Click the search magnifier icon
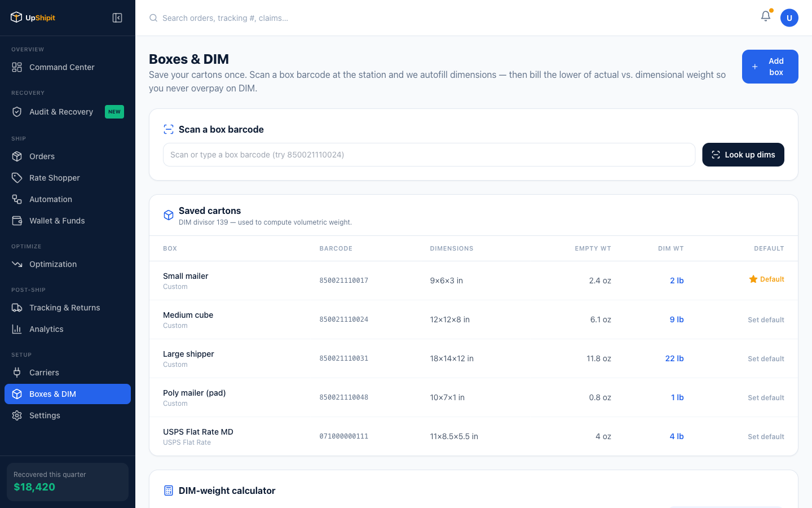Image resolution: width=812 pixels, height=508 pixels. [153, 18]
